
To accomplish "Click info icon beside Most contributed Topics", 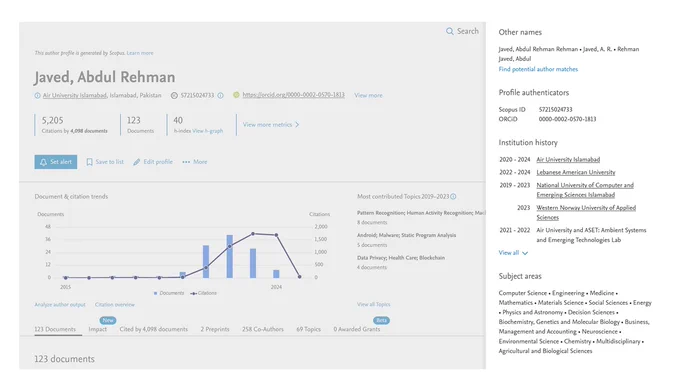I will [453, 196].
